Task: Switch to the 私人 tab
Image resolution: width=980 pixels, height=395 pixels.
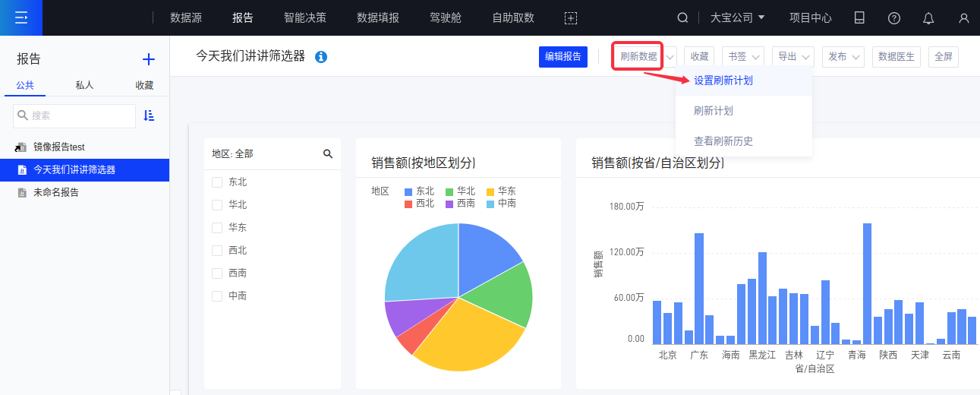Action: (x=84, y=86)
